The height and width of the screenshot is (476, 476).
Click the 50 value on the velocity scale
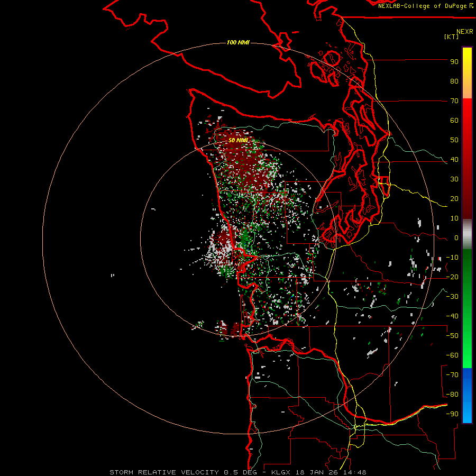454,140
